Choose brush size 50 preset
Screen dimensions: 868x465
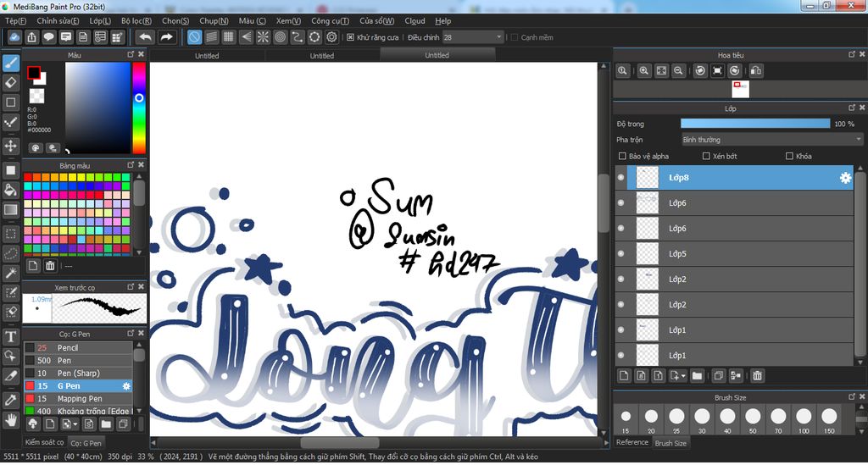pos(753,419)
